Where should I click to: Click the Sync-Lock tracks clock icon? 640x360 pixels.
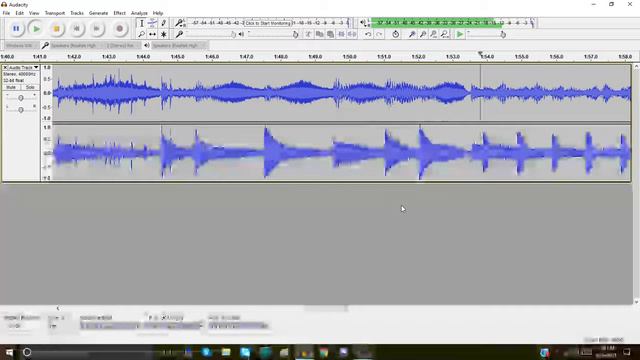pos(396,34)
